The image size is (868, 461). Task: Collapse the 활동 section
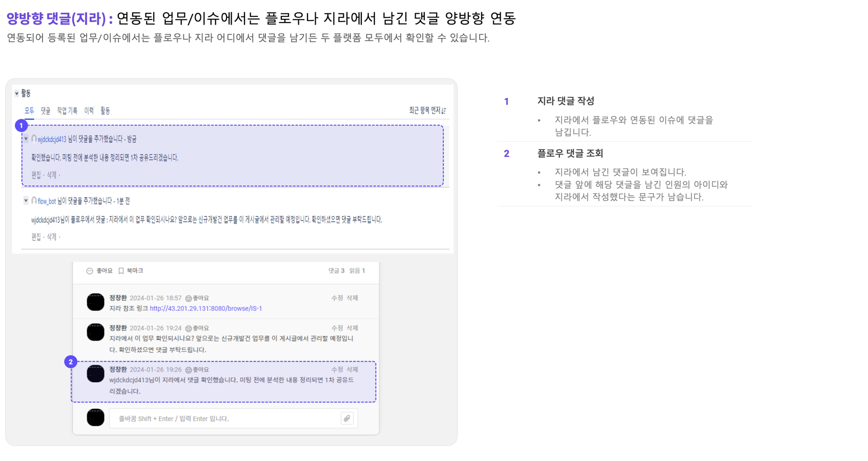[17, 93]
